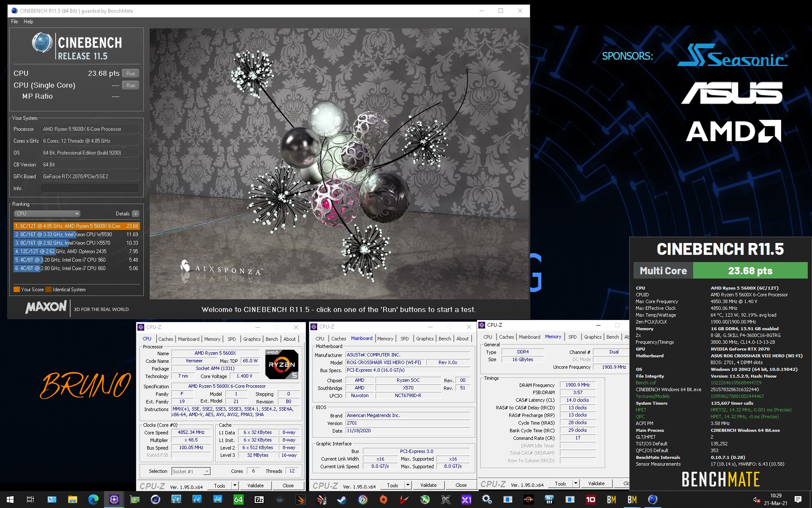This screenshot has width=812, height=508.
Task: Open the Tools dropdown arrow in first CPU-Z window
Action: coord(235,486)
